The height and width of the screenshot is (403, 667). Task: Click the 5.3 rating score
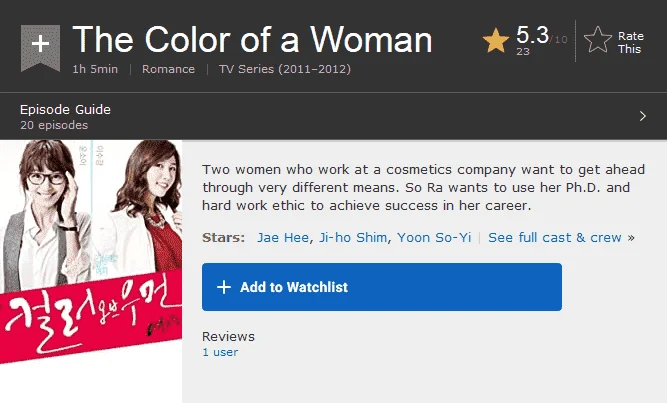coord(532,34)
